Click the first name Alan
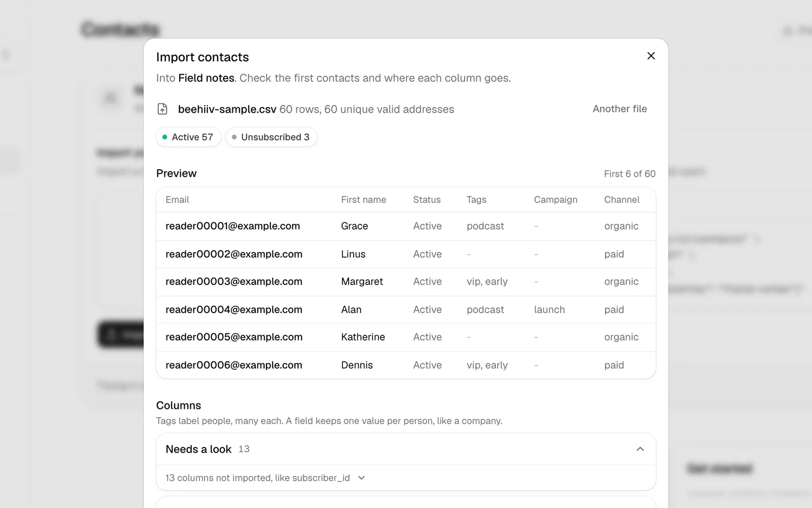This screenshot has width=812, height=508. pos(351,309)
